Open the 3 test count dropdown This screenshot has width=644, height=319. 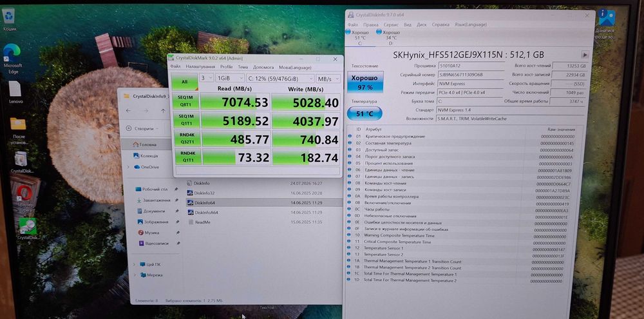207,78
